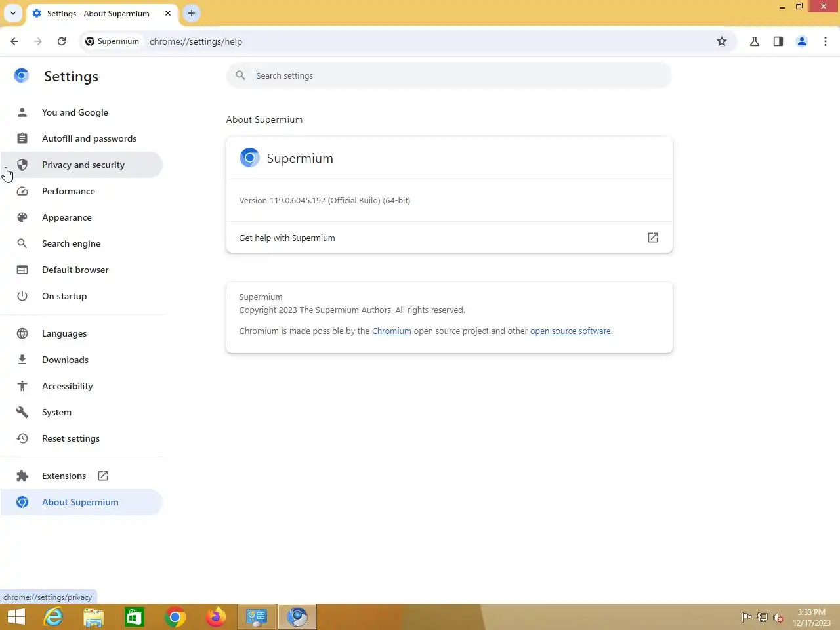Open a new tab with the plus button
This screenshot has width=840, height=630.
192,13
